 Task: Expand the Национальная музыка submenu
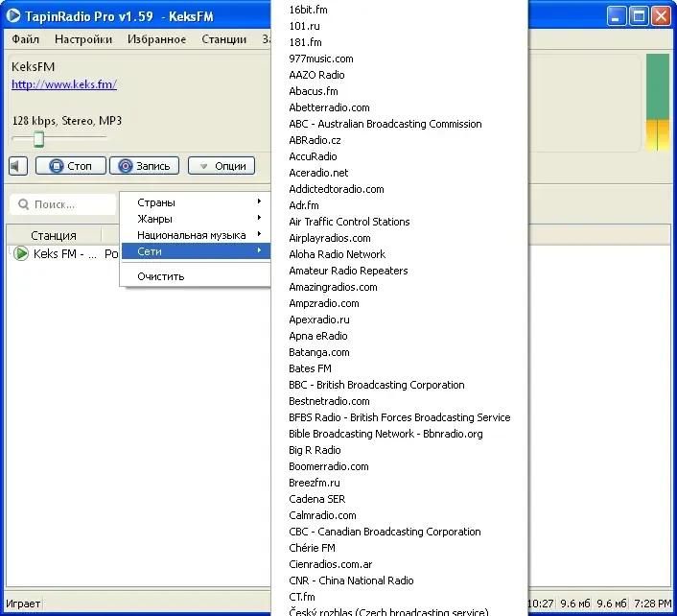[196, 235]
